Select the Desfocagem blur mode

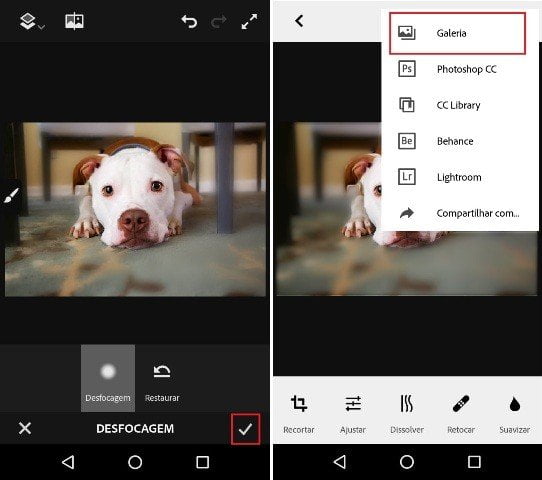(108, 378)
